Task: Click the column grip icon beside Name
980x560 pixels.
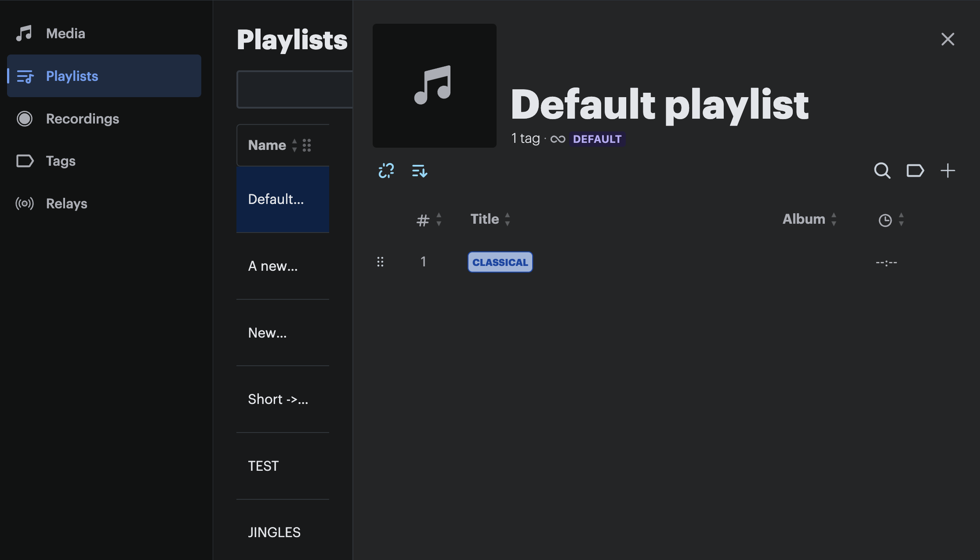Action: point(307,145)
